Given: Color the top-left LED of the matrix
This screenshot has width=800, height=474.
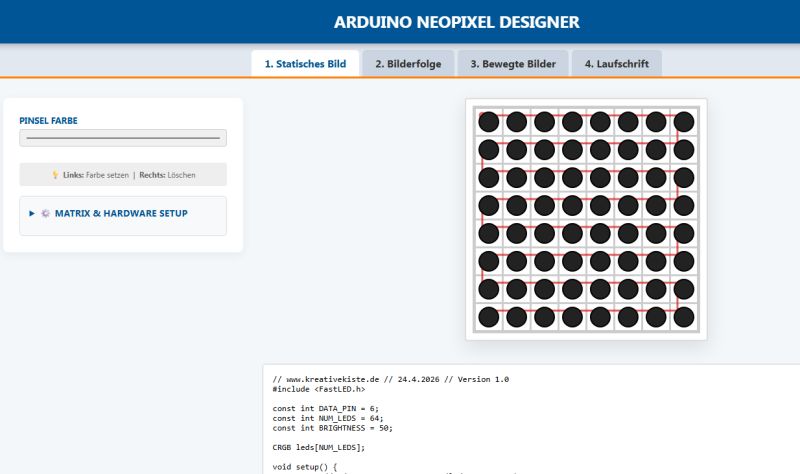Looking at the screenshot, I should pos(488,122).
